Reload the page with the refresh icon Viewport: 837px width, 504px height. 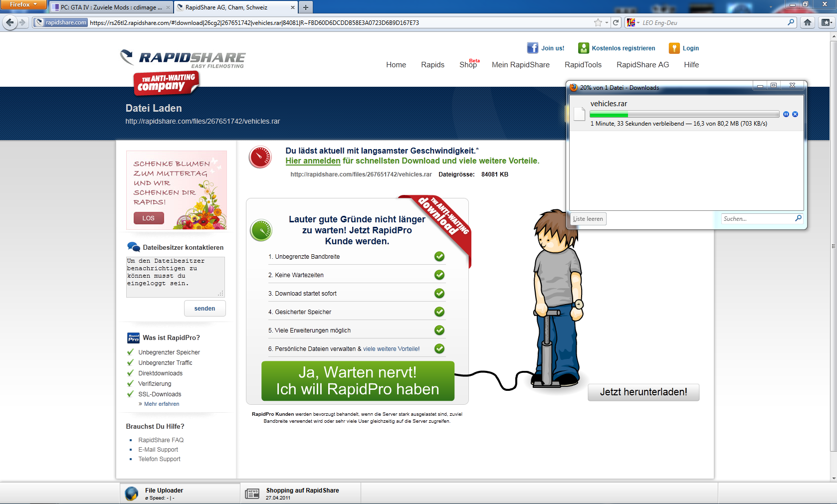(x=616, y=22)
